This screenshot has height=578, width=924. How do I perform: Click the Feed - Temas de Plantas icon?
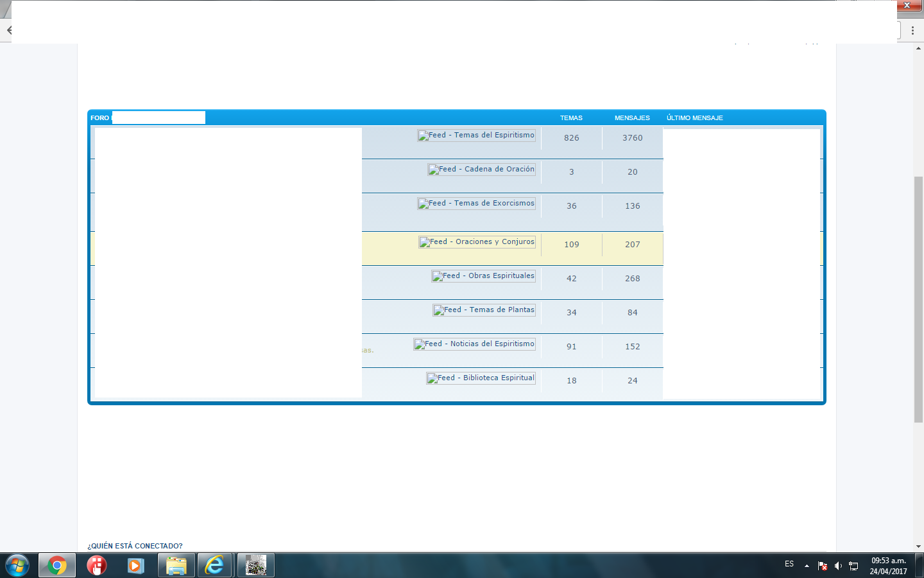tap(484, 310)
